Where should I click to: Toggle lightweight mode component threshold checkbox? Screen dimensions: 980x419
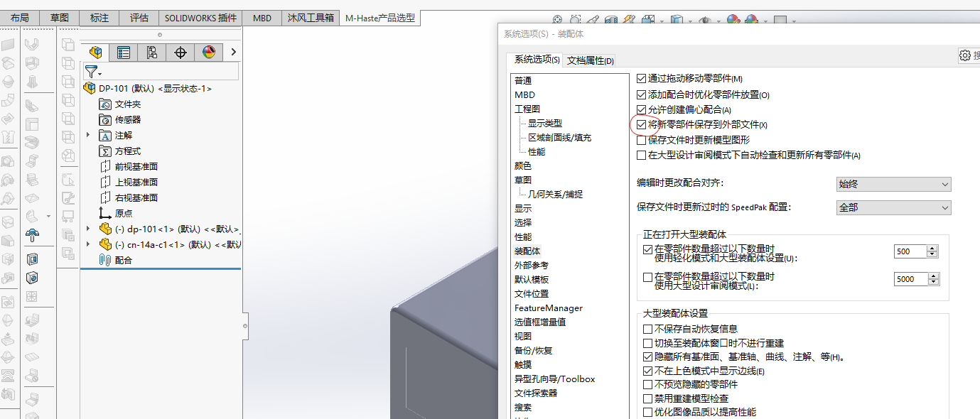[x=647, y=249]
